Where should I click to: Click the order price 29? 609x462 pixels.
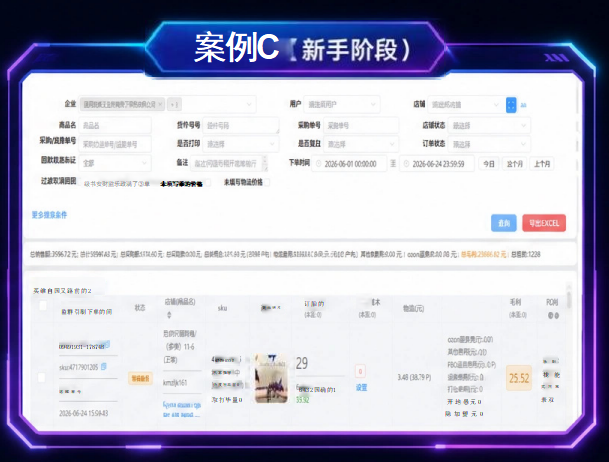tap(302, 363)
